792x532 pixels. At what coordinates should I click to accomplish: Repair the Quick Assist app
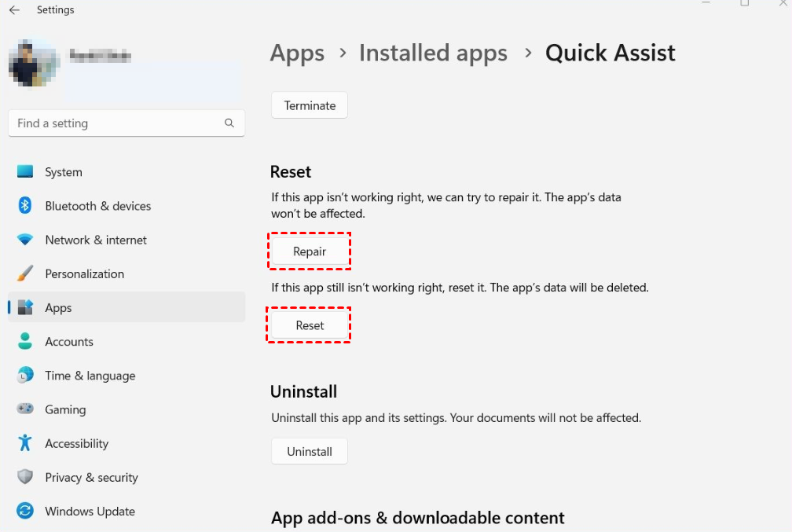point(310,251)
